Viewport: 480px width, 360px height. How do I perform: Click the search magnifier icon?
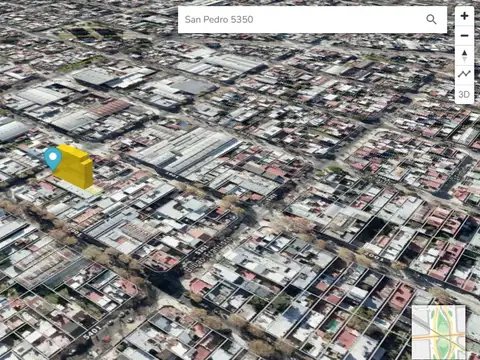431,20
